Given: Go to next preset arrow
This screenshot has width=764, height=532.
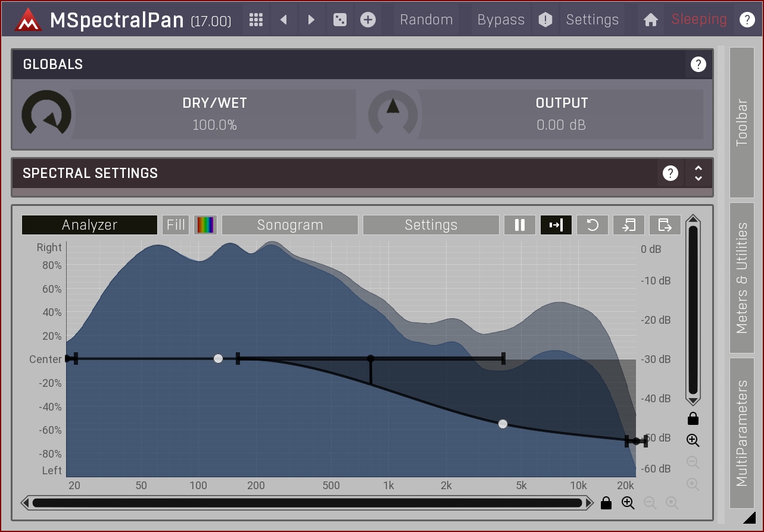Looking at the screenshot, I should click(311, 20).
